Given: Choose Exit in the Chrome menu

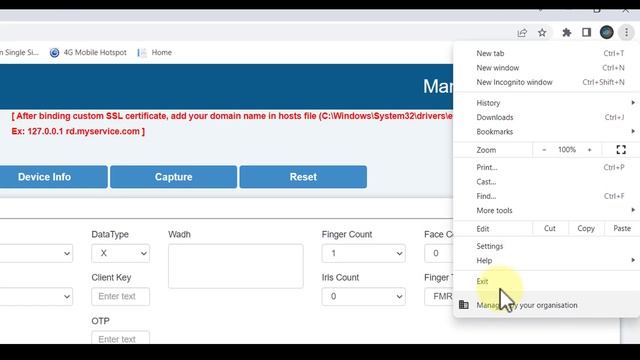Looking at the screenshot, I should pyautogui.click(x=547, y=281).
